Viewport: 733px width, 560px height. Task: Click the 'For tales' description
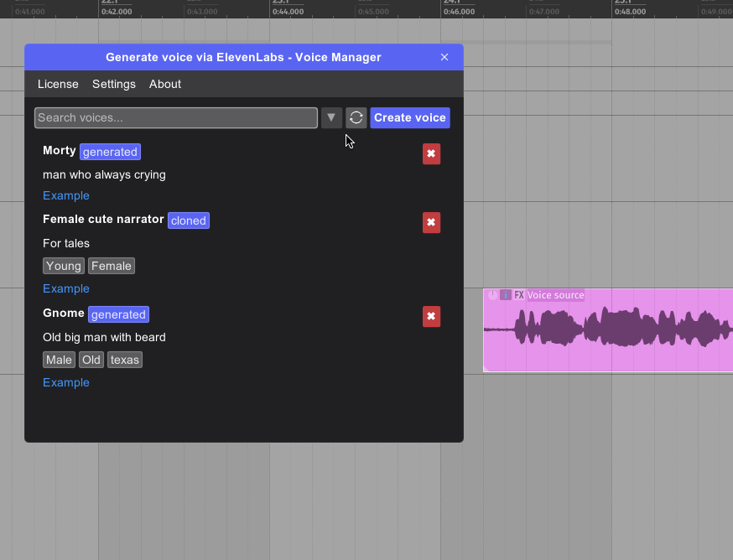(x=66, y=243)
